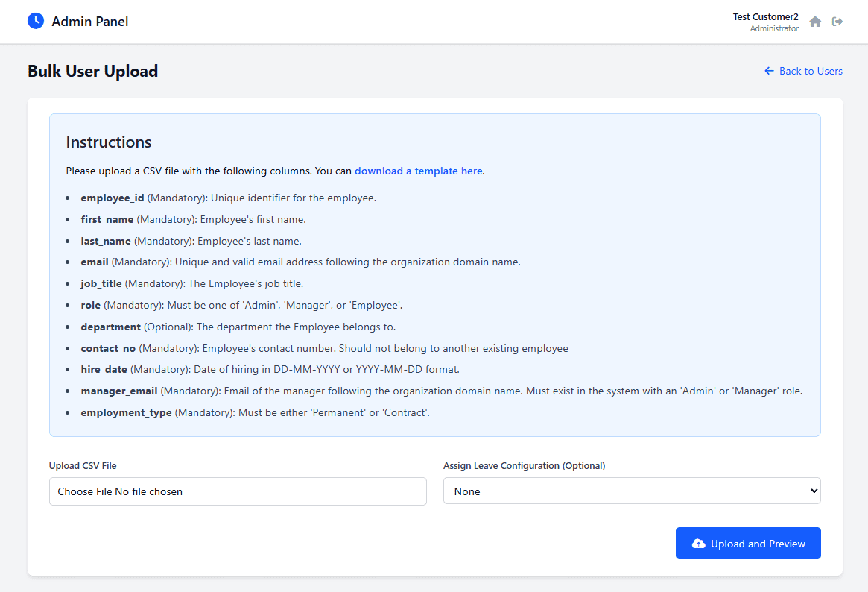Click the Bulk User Upload heading
Image resolution: width=868 pixels, height=592 pixels.
click(93, 71)
